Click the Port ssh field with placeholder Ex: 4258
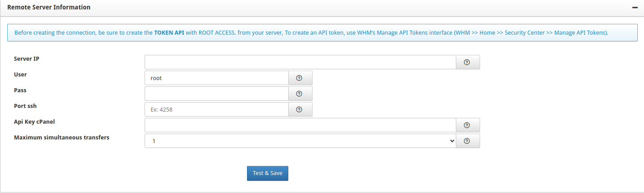Screen dimensions: 644x193 pyautogui.click(x=216, y=109)
